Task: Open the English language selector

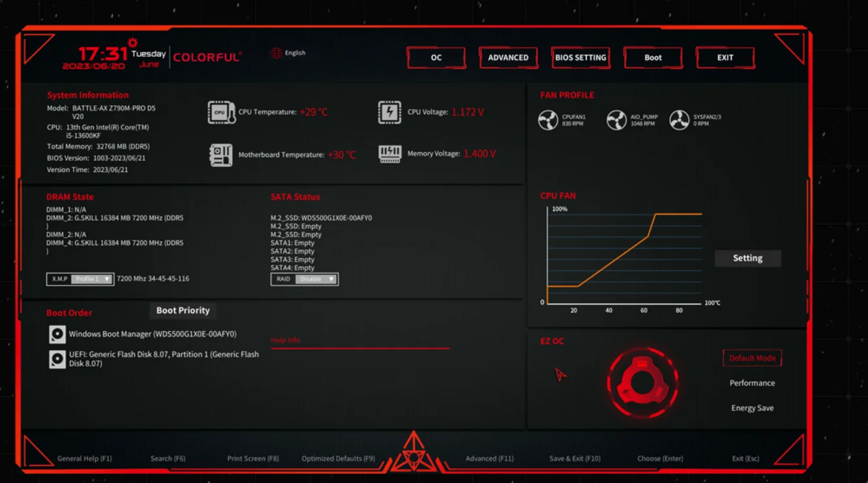Action: click(295, 53)
